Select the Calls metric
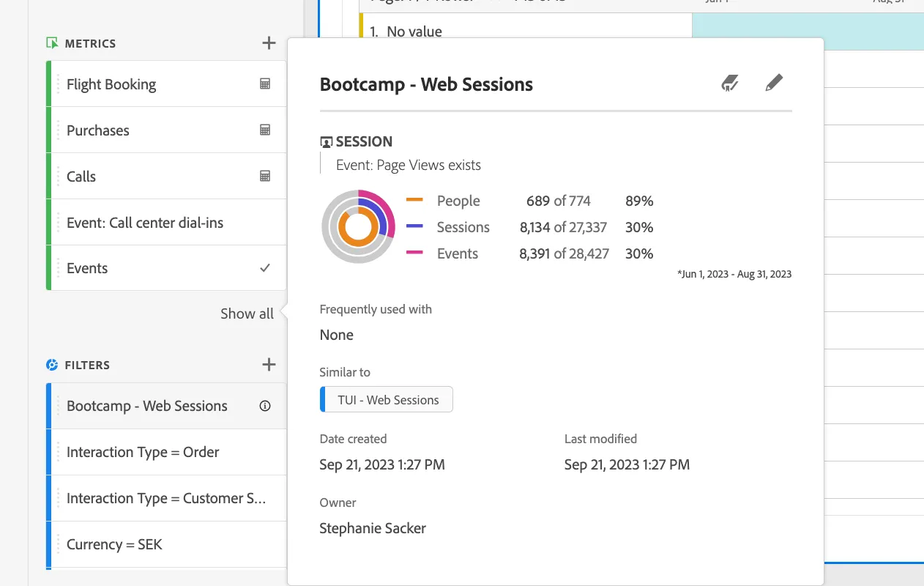This screenshot has width=924, height=586. (x=166, y=177)
